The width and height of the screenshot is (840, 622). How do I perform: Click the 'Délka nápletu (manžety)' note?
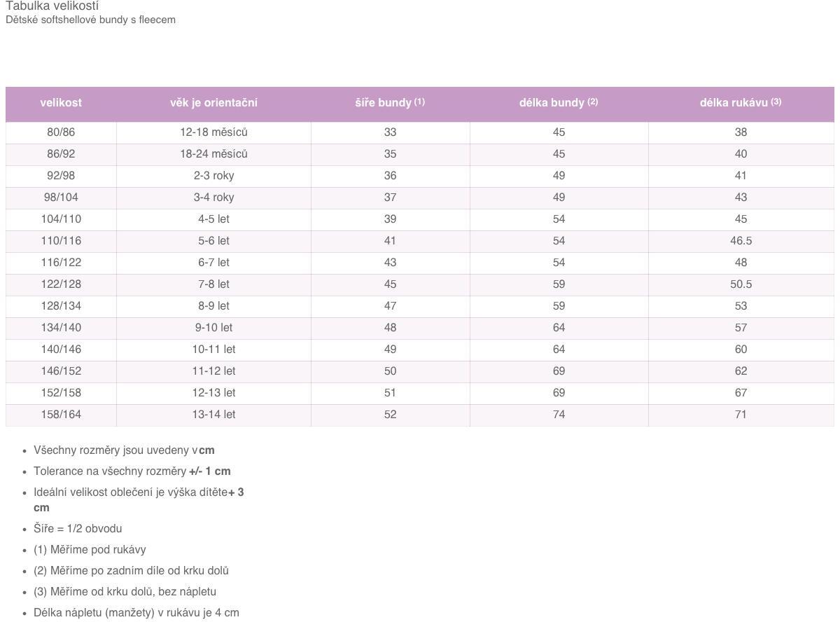coord(136,613)
